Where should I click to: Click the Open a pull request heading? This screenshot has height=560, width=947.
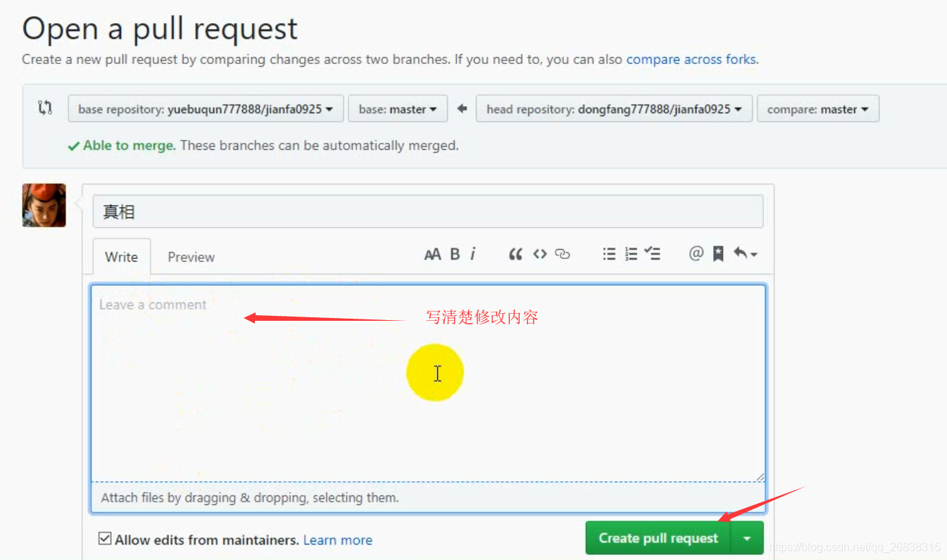(x=160, y=29)
